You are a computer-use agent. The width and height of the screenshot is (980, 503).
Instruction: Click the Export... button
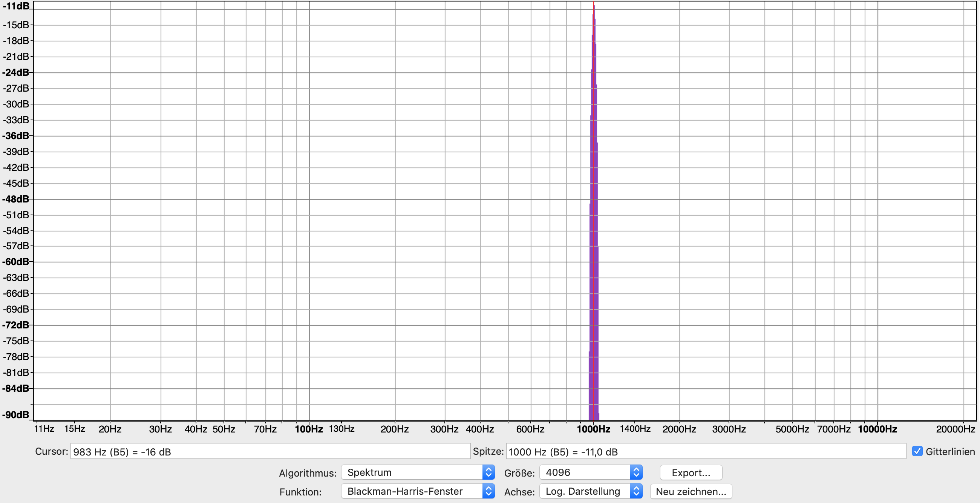(691, 472)
